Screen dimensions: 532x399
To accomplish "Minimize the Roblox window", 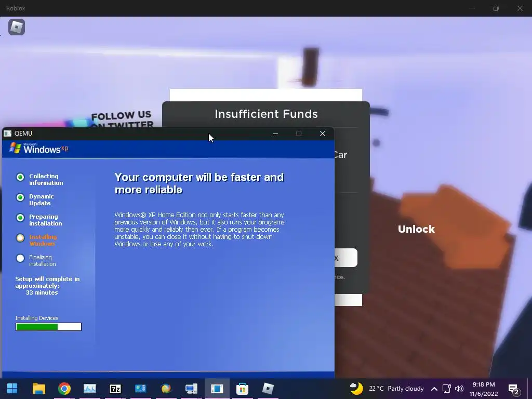I will [x=472, y=8].
